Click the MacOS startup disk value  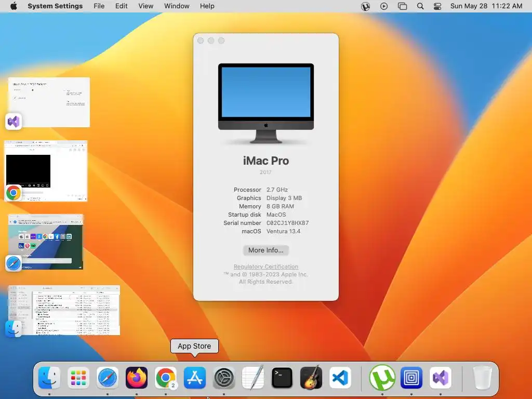coord(276,215)
